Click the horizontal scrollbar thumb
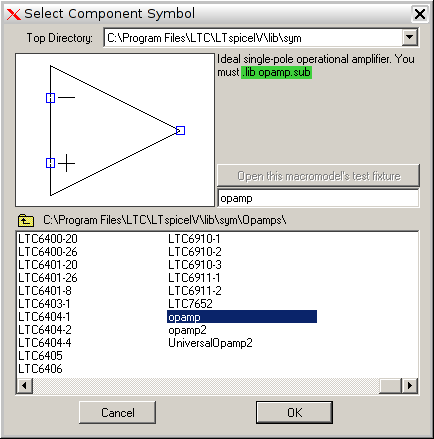Viewport: 434px width, 439px height. pos(390,386)
